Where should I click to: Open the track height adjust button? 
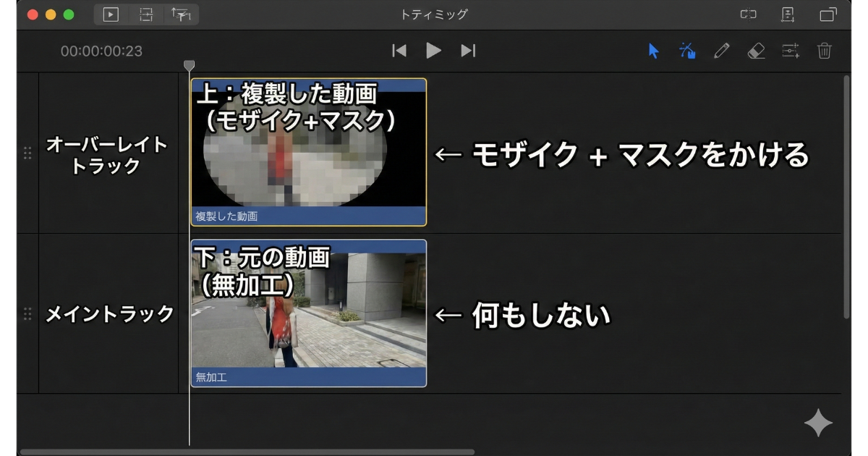point(180,14)
